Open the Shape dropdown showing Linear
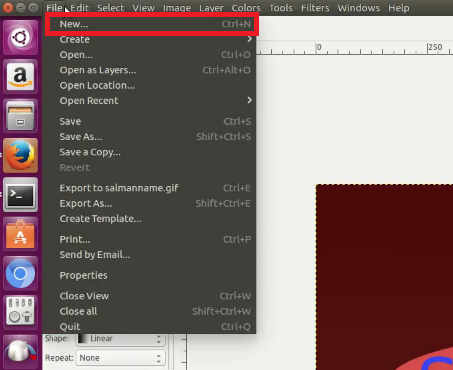This screenshot has width=453, height=370. [x=121, y=339]
